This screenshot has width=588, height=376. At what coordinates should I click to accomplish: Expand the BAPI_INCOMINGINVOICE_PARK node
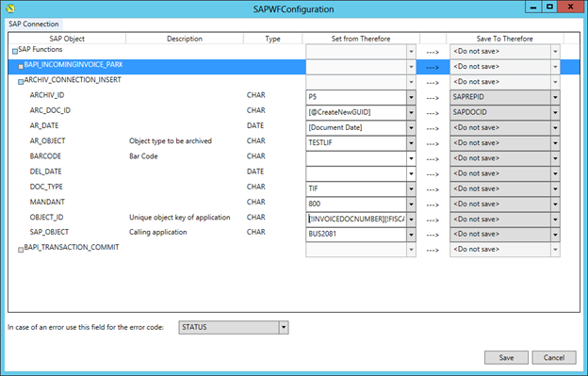click(x=21, y=67)
